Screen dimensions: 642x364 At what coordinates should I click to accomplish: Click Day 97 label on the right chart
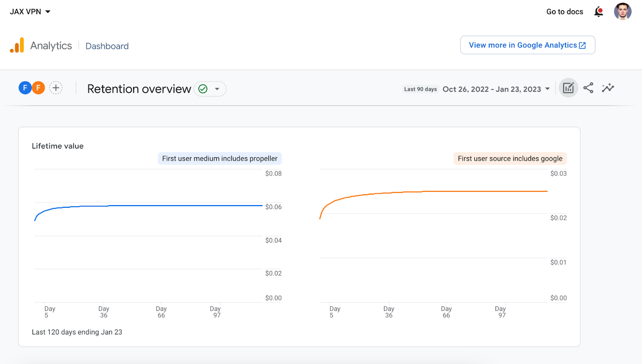click(x=500, y=312)
